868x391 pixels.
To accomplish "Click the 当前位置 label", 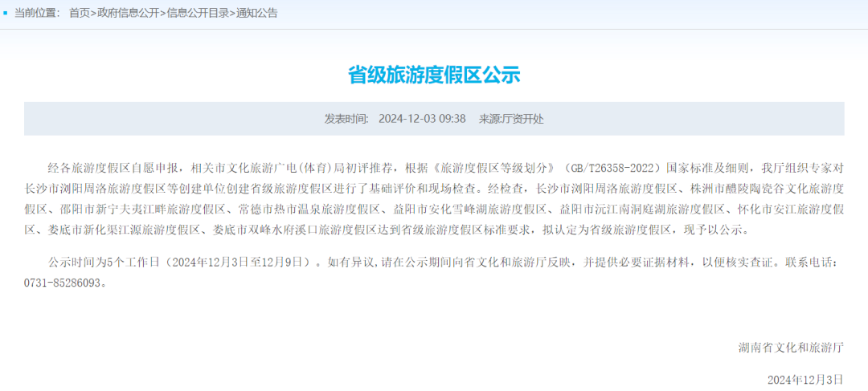I will [38, 14].
